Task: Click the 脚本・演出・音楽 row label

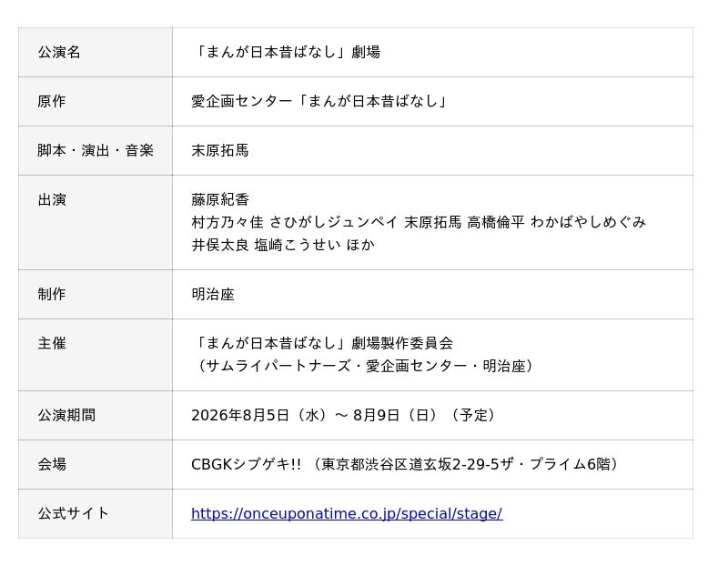Action: pyautogui.click(x=96, y=150)
